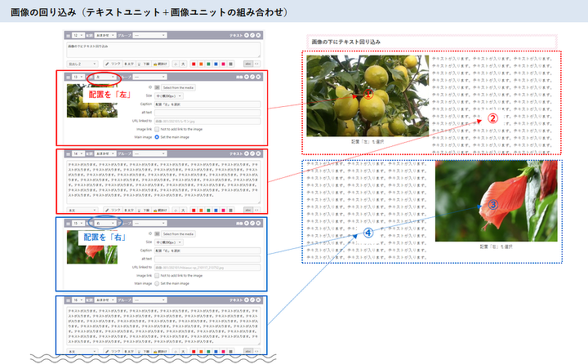This screenshot has height=364, width=588.
Task: Open the 配置 dropdown set to 右
Action: pyautogui.click(x=104, y=224)
